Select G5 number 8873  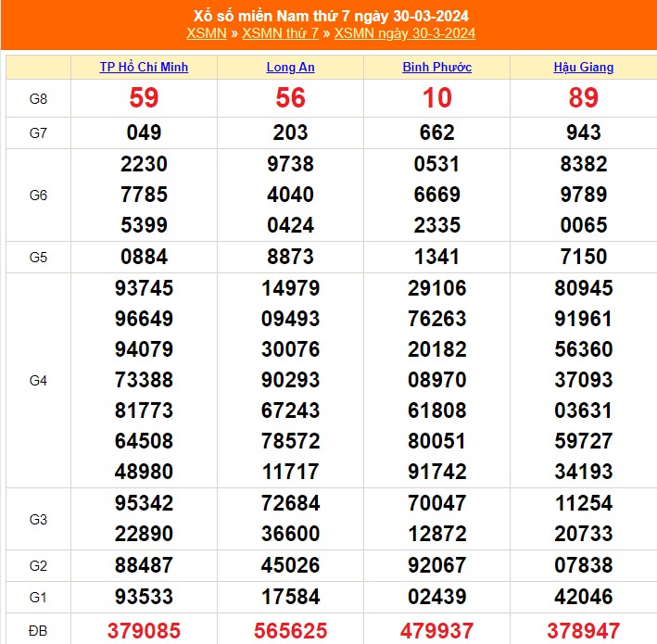tap(290, 257)
